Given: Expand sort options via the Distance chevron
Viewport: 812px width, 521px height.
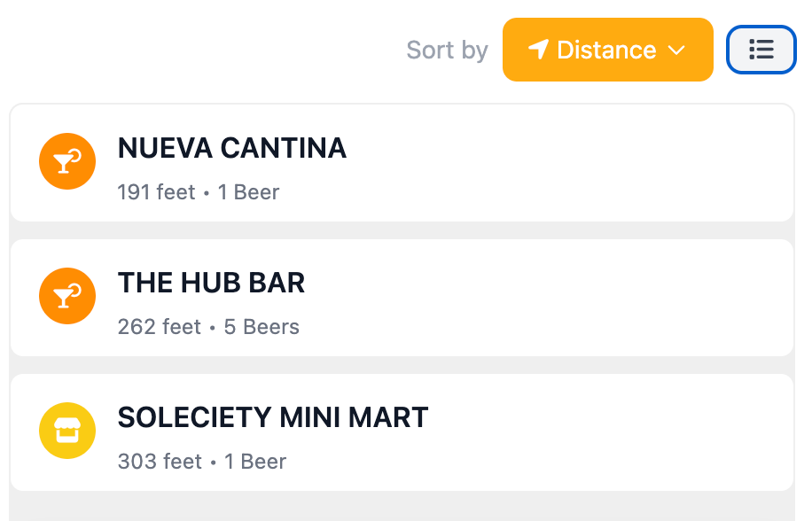Looking at the screenshot, I should [677, 51].
